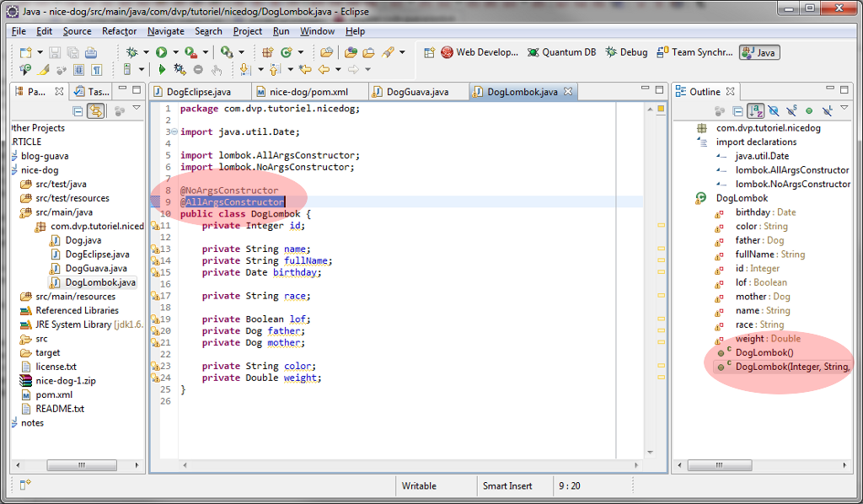
Task: Click the green Run button in toolbar
Action: point(161,52)
